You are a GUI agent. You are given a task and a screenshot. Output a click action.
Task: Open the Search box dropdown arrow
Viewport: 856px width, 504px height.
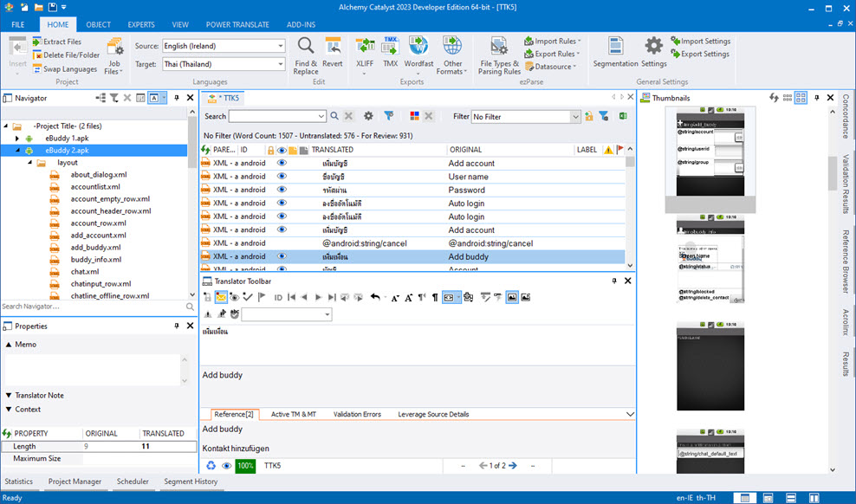(x=321, y=116)
